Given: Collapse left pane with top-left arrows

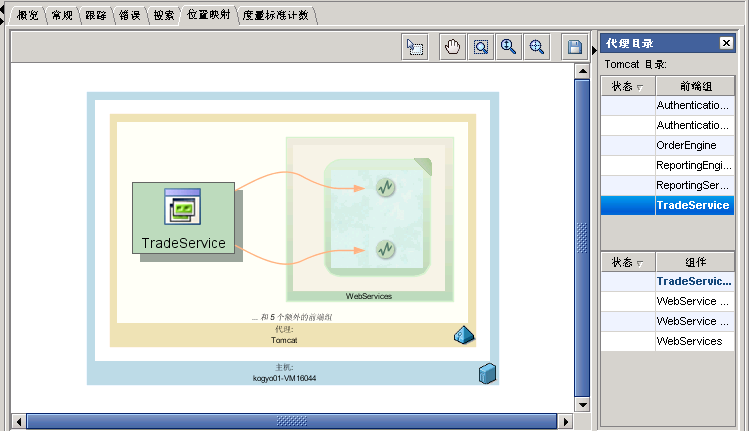Looking at the screenshot, I should [x=2, y=14].
